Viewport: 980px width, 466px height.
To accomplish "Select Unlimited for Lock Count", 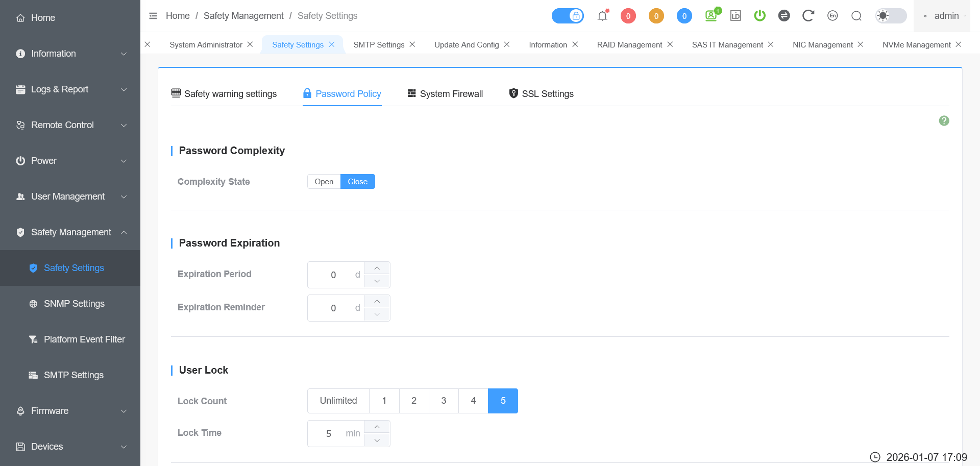I will (x=338, y=401).
